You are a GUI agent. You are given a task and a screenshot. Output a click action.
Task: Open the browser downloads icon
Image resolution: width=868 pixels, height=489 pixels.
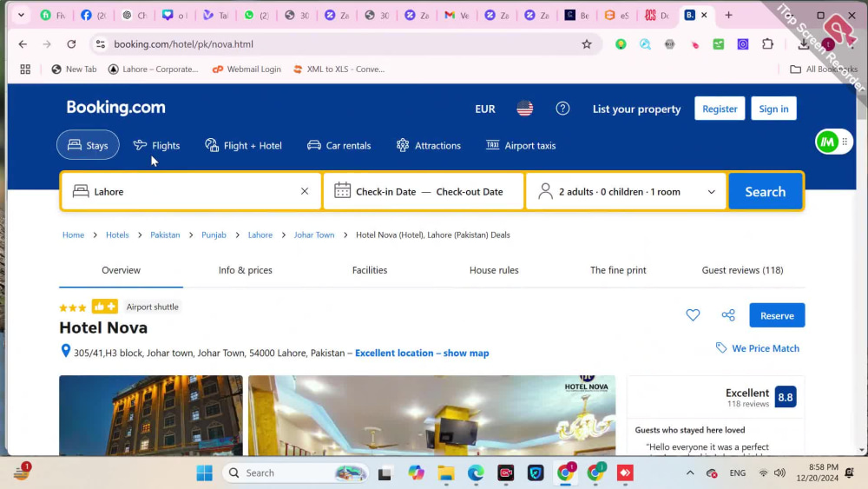point(803,44)
